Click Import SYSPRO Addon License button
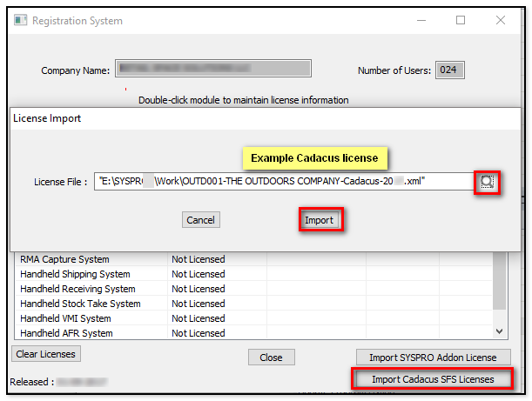This screenshot has height=401, width=532. pos(433,358)
